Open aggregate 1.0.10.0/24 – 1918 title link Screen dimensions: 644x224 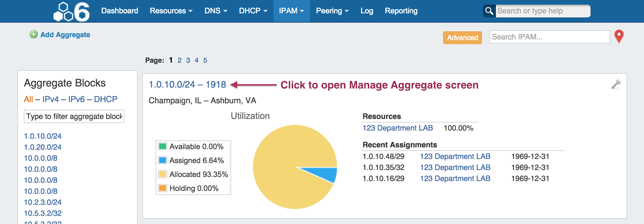[x=187, y=84]
